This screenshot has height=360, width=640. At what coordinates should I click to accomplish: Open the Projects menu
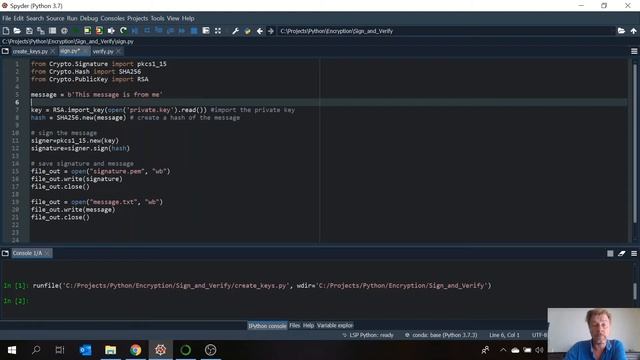(138, 18)
